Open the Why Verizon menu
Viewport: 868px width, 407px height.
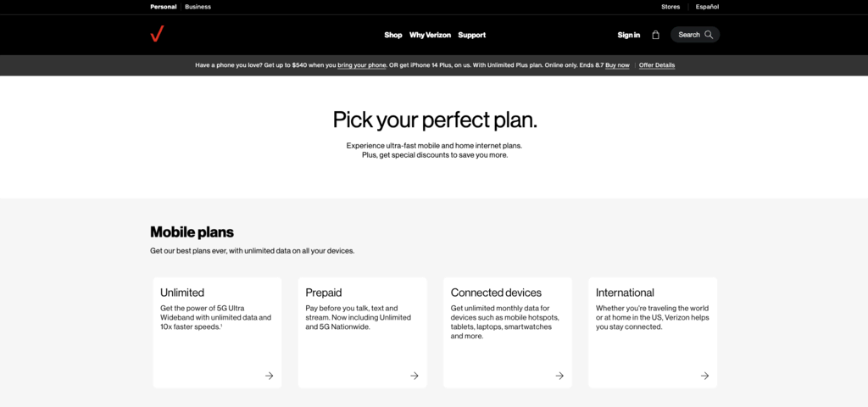pyautogui.click(x=430, y=35)
